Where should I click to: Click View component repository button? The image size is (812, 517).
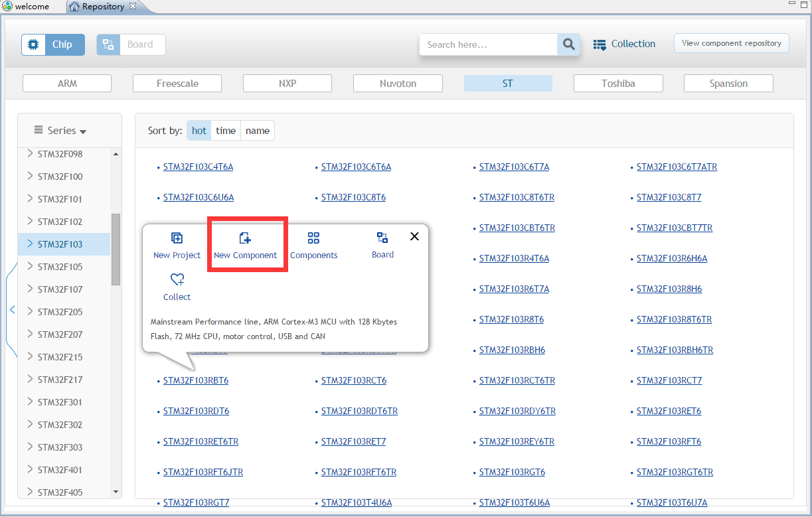732,43
